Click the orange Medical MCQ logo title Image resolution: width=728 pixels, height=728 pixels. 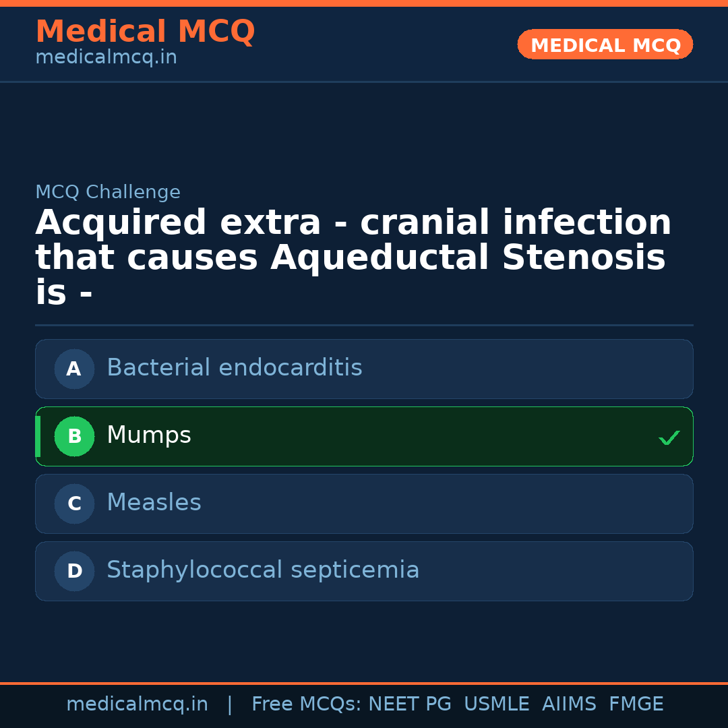tap(145, 32)
